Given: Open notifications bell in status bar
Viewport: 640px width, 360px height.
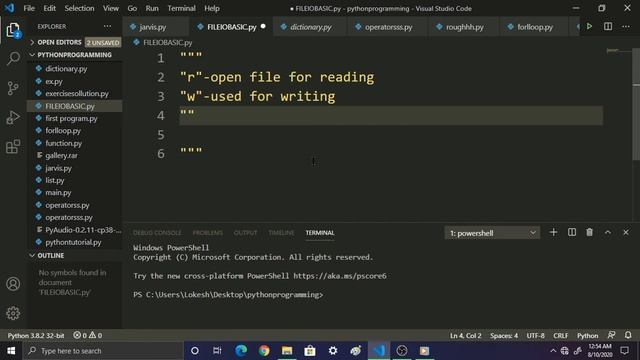Looking at the screenshot, I should tap(628, 335).
